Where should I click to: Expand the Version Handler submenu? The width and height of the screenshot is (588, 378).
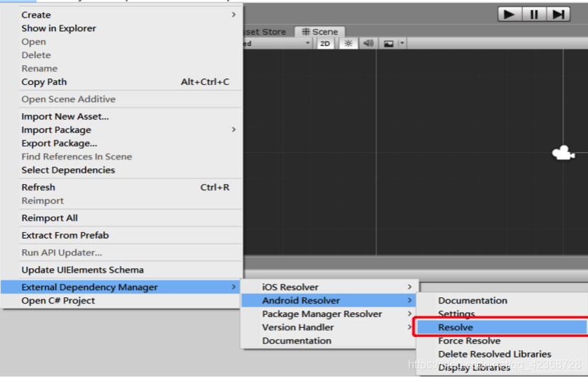329,328
